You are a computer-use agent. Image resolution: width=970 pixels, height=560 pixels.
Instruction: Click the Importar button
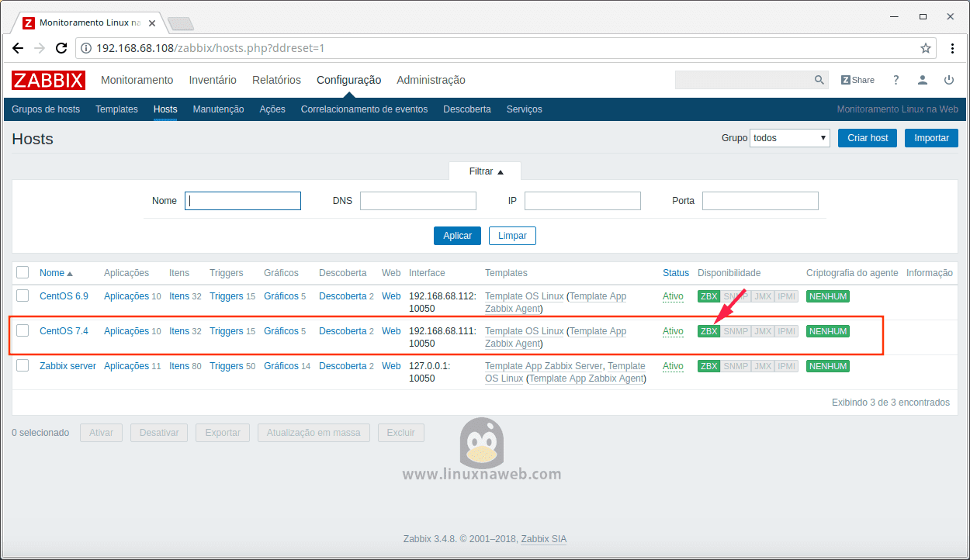pos(931,138)
